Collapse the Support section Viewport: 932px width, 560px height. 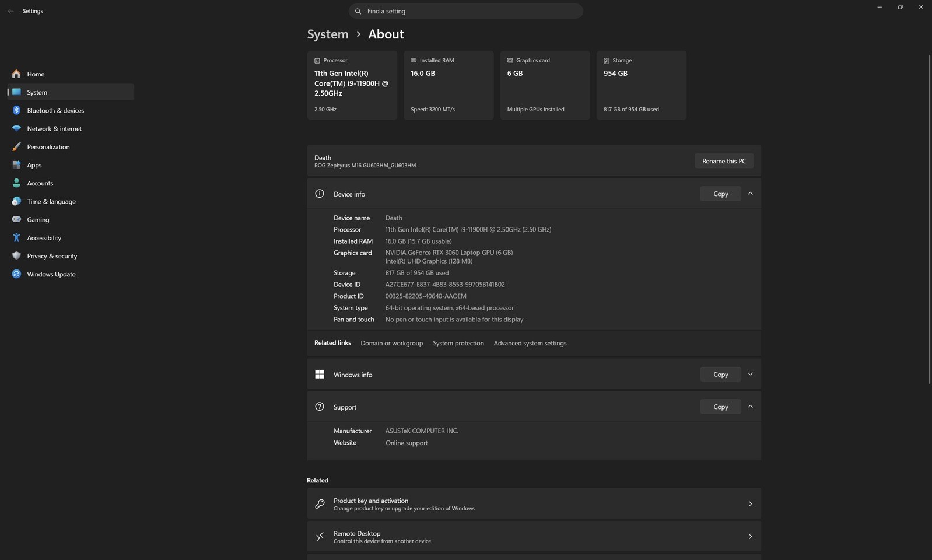point(750,407)
